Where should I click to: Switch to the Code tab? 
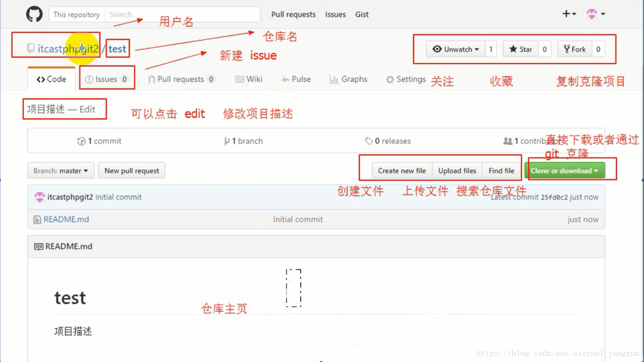coord(51,79)
